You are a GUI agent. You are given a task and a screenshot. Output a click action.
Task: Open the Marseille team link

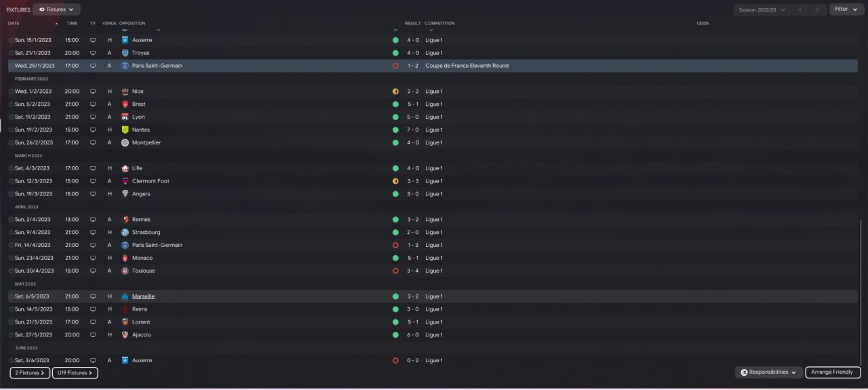point(143,296)
